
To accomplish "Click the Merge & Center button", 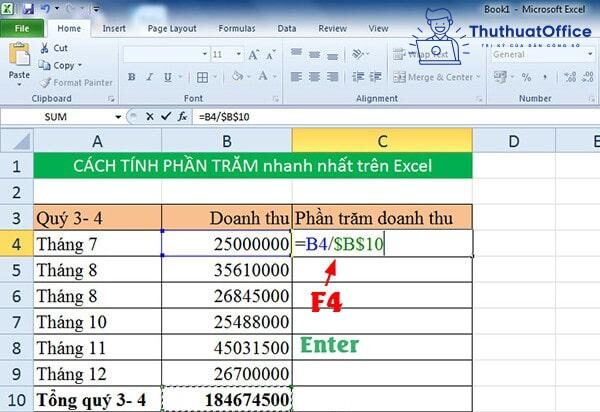I will [x=433, y=77].
